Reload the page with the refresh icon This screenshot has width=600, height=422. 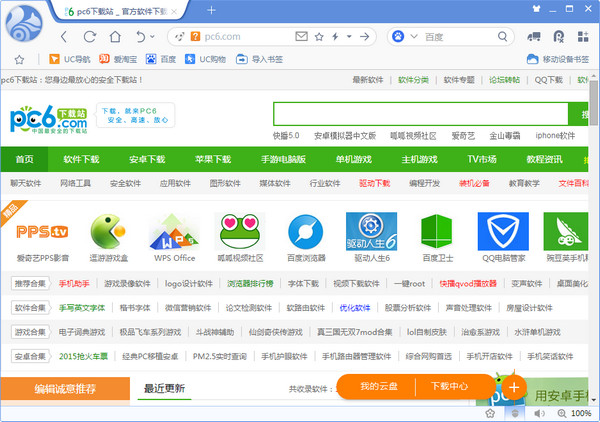click(90, 37)
